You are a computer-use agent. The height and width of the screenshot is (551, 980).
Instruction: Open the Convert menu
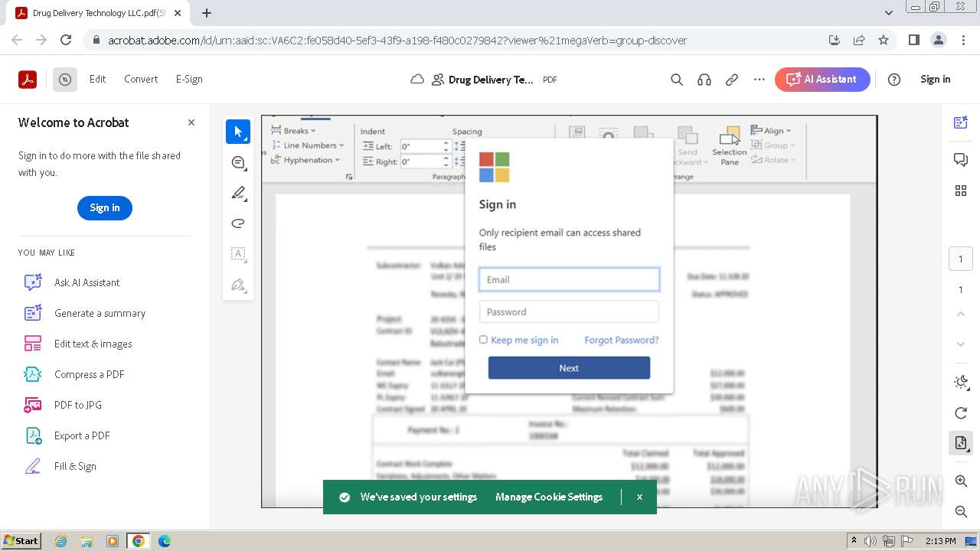click(141, 79)
